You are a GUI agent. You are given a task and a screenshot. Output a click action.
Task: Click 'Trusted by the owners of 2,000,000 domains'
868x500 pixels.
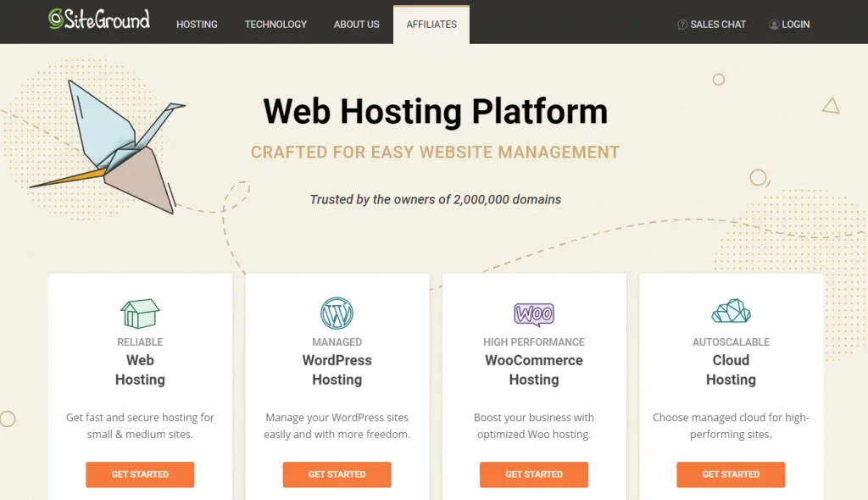(x=435, y=199)
